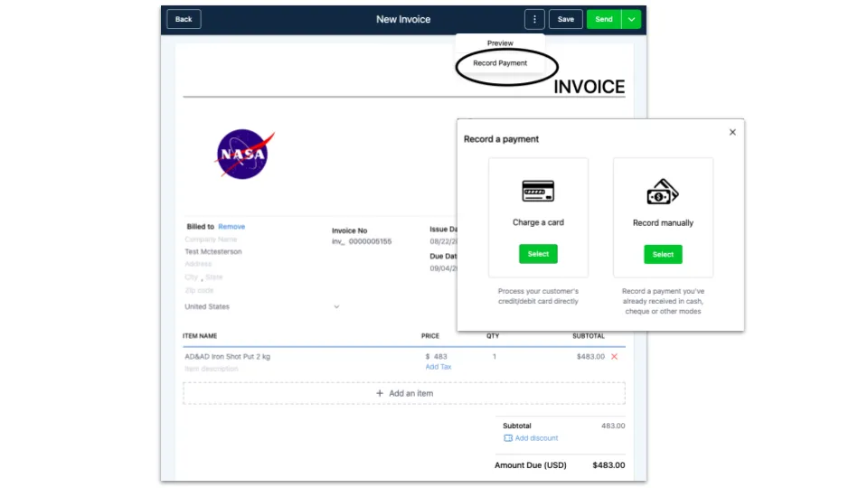Screen dimensions: 868x488
Task: Remove the AD&AD Iron Shot Put line item
Action: 615,357
